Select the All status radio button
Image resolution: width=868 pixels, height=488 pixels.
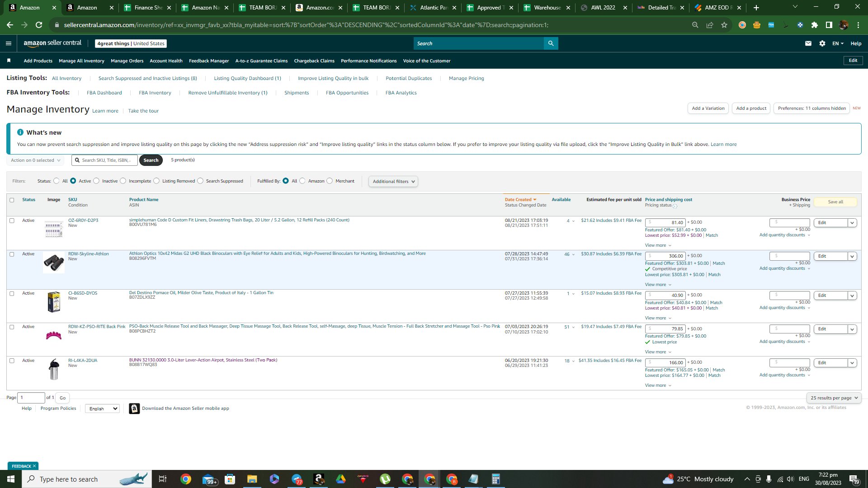tap(56, 181)
